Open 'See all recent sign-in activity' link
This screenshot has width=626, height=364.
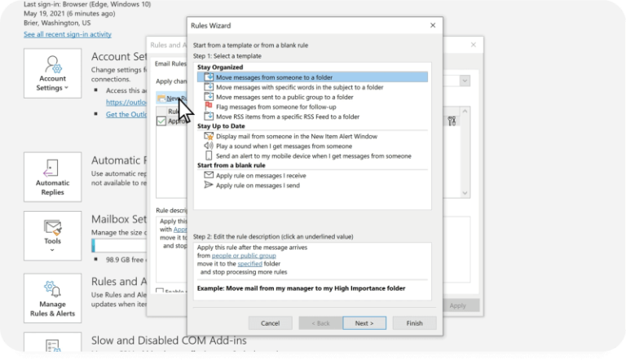point(68,34)
